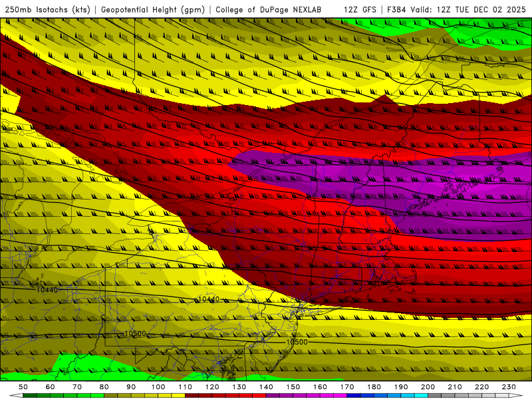
Task: Click the 10500 contour label off New Jersey coast
Action: coord(297,342)
